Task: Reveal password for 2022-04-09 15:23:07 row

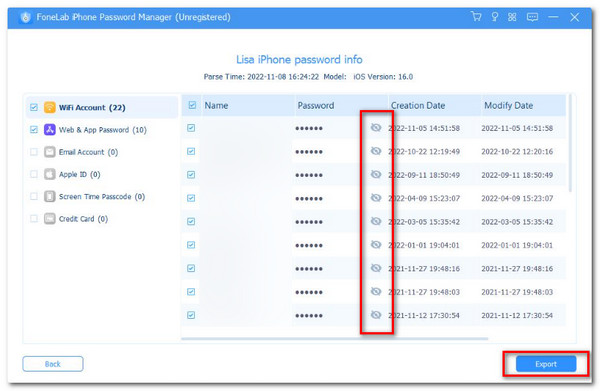Action: coord(376,197)
